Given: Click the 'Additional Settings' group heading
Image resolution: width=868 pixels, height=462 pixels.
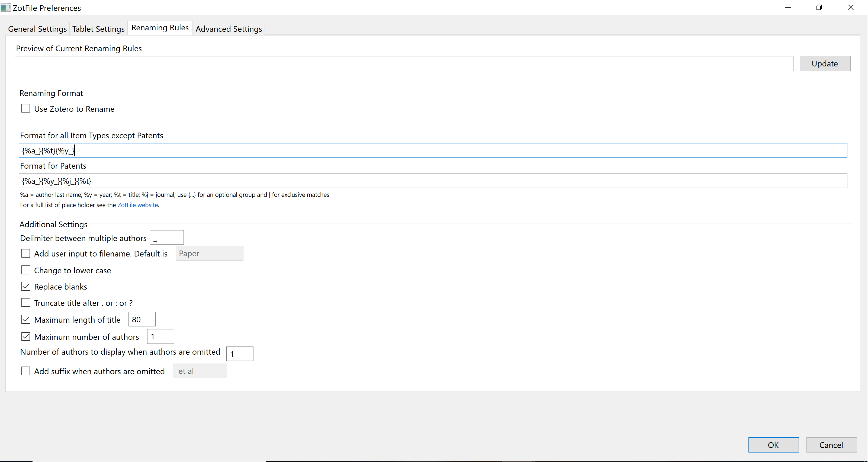Looking at the screenshot, I should pos(53,224).
